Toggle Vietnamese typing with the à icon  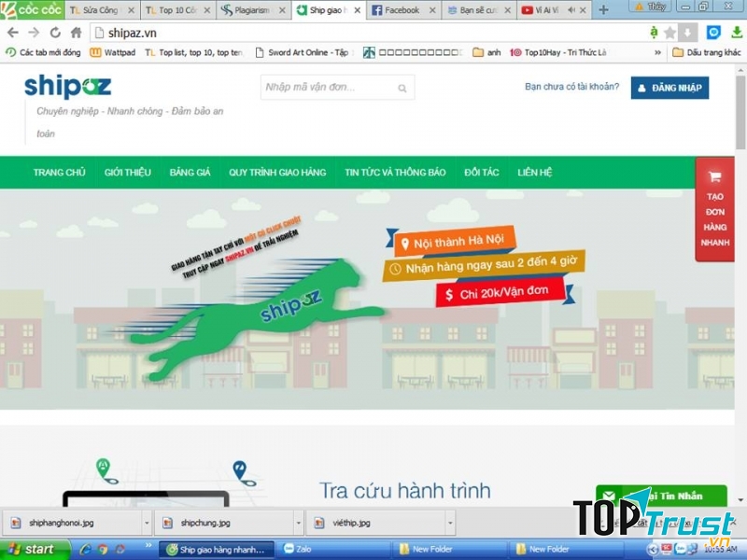655,32
